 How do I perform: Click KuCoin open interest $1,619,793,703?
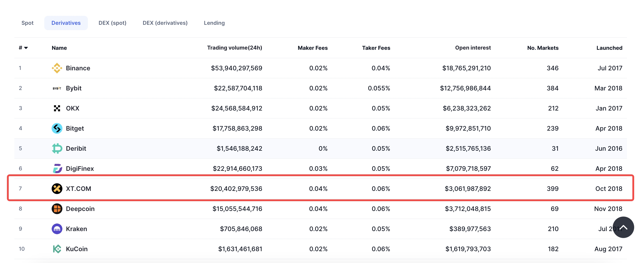[x=468, y=249]
